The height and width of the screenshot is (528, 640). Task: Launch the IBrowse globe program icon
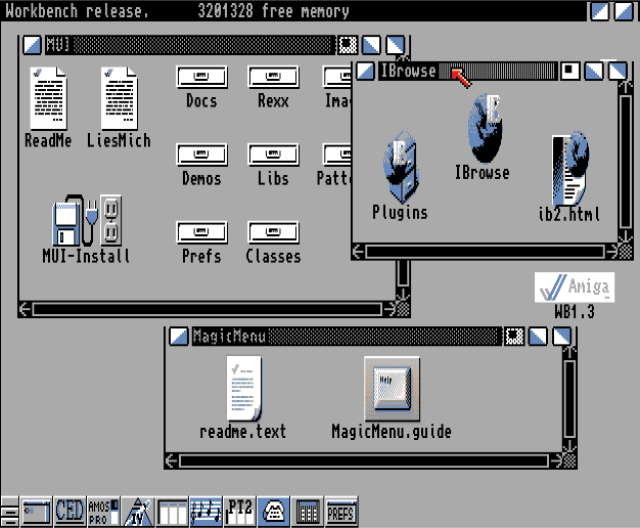coord(485,129)
